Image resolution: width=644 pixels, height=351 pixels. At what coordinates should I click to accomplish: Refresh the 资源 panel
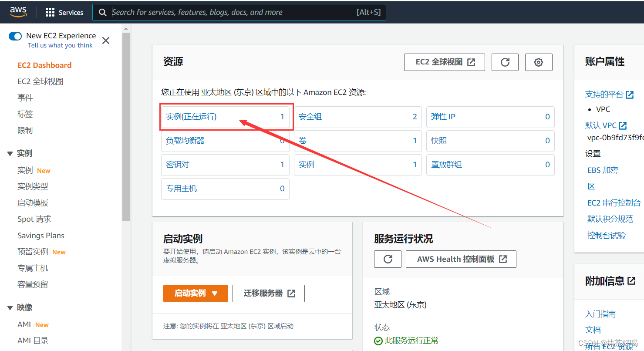point(505,62)
